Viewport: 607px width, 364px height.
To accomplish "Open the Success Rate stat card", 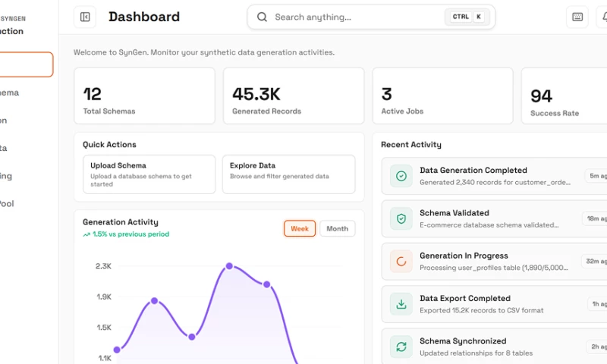I will (x=564, y=96).
